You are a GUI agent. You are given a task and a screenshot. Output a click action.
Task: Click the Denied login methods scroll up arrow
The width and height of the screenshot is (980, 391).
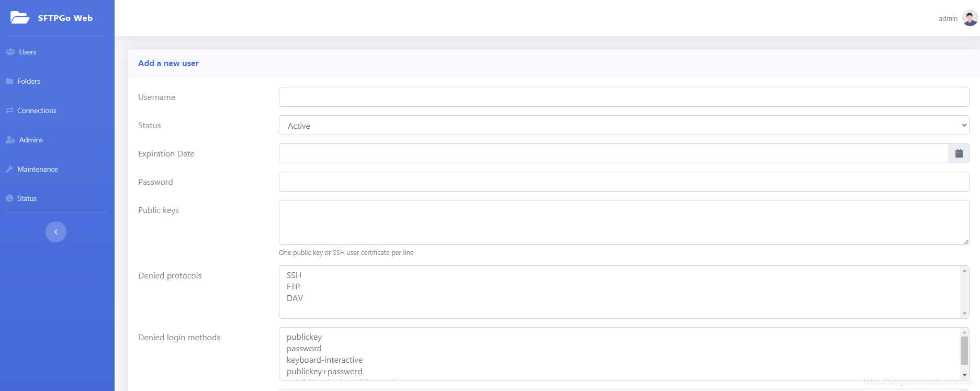coord(964,332)
